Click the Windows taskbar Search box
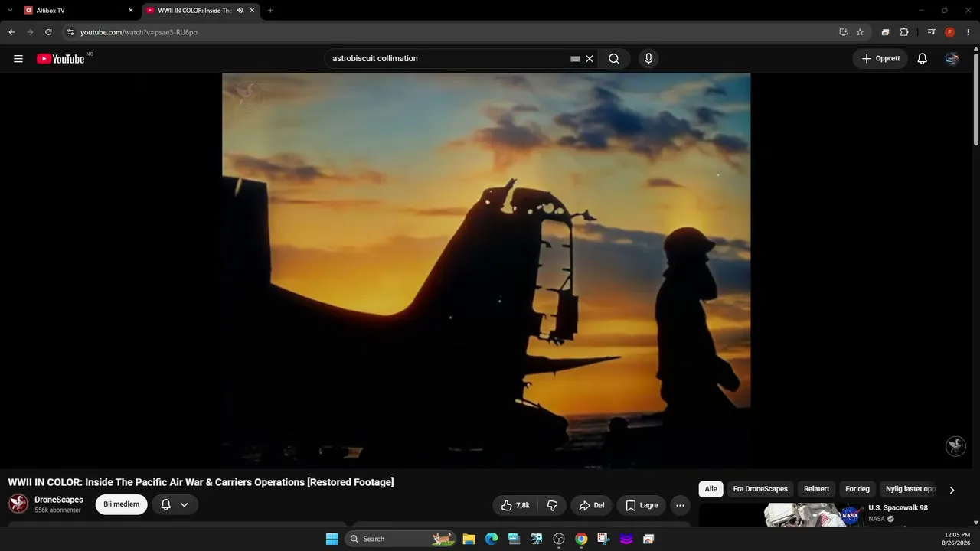This screenshot has width=980, height=551. click(x=400, y=539)
